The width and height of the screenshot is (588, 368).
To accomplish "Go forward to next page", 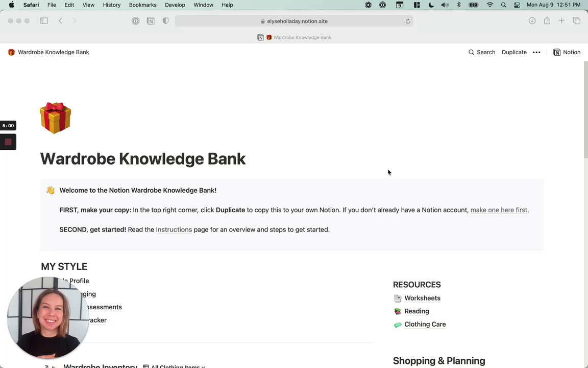I will pos(75,21).
